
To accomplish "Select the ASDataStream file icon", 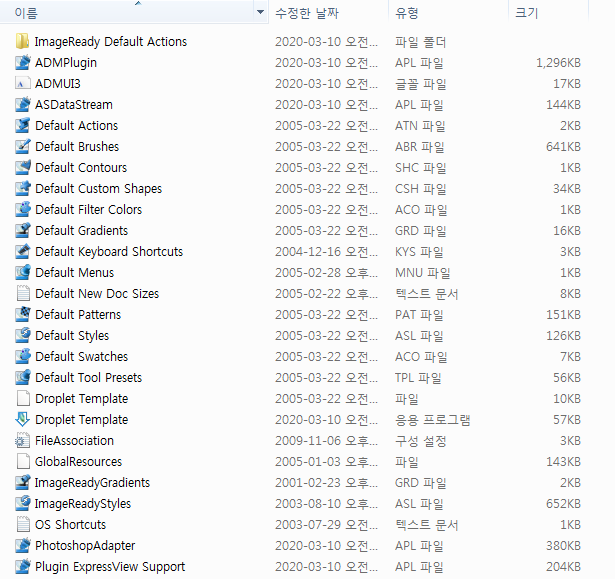I will point(23,104).
